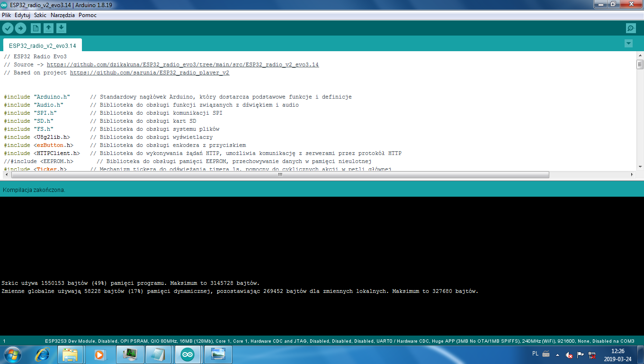Click the ezButton.h include line
The width and height of the screenshot is (644, 364).
[125, 145]
